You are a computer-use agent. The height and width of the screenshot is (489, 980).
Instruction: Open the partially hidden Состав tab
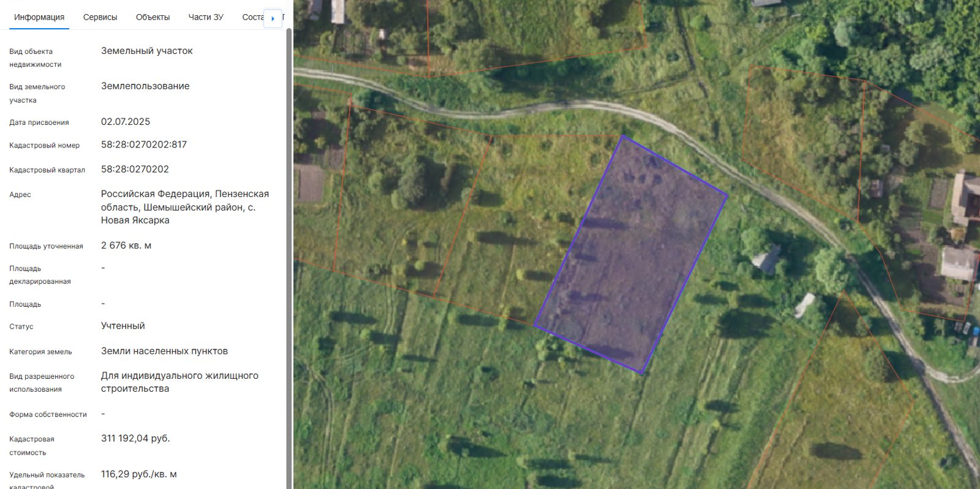click(x=252, y=17)
